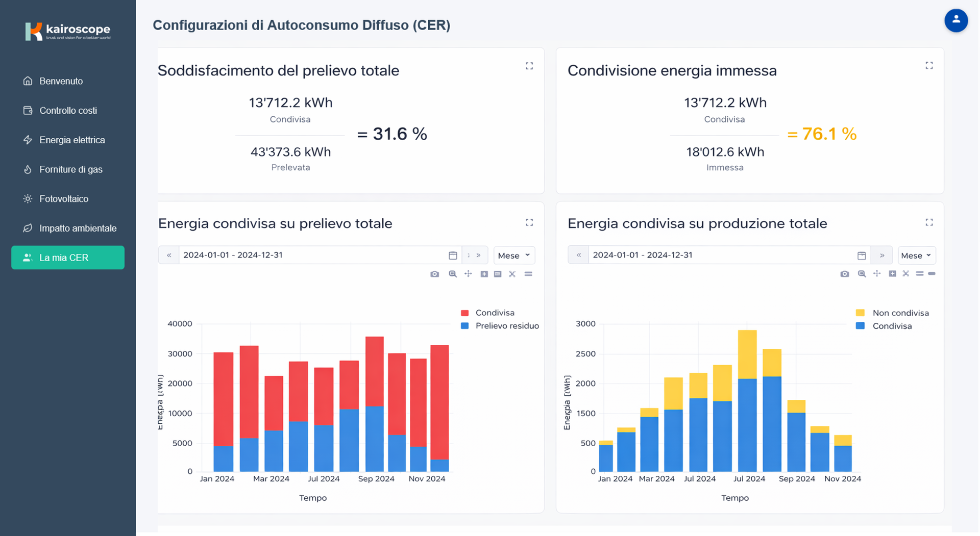Open Fotovoltaico in sidebar
The width and height of the screenshot is (980, 536).
[x=64, y=199]
